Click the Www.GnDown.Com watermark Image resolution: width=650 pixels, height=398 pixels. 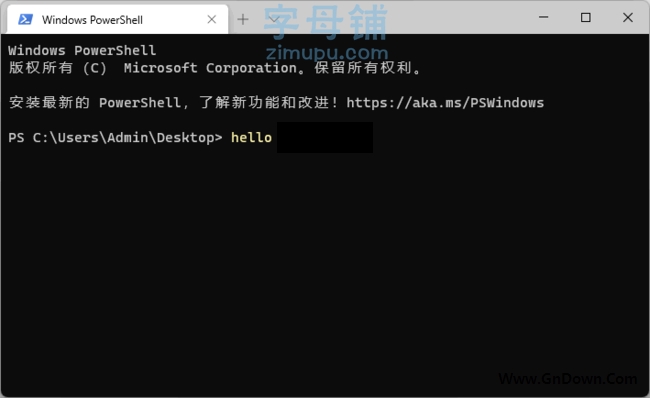(x=568, y=379)
